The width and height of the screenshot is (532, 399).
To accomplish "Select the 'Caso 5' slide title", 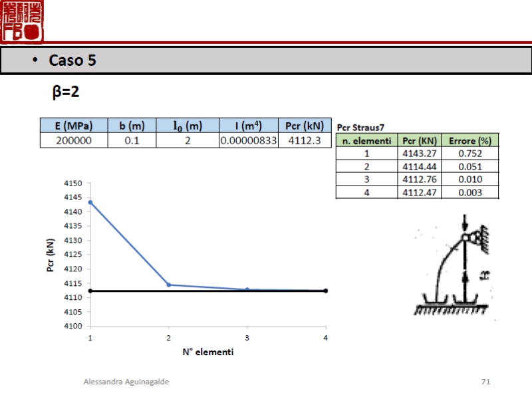I will [72, 61].
